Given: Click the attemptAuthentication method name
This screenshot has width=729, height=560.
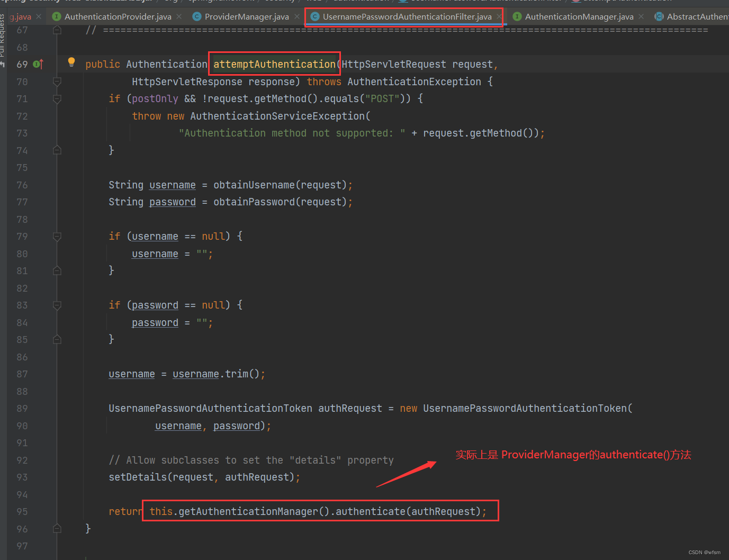Looking at the screenshot, I should coord(274,64).
